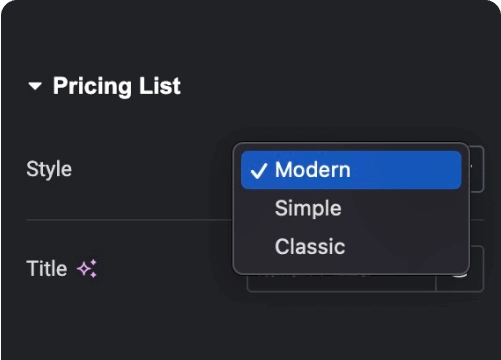Click the Title field label

coord(47,268)
